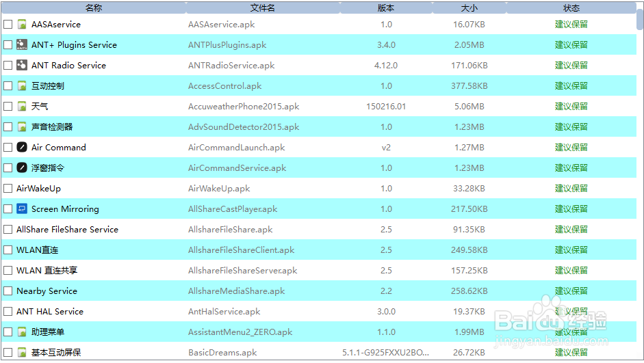644x363 pixels.
Task: Enable the 声音检测器 checkbox
Action: pos(8,126)
